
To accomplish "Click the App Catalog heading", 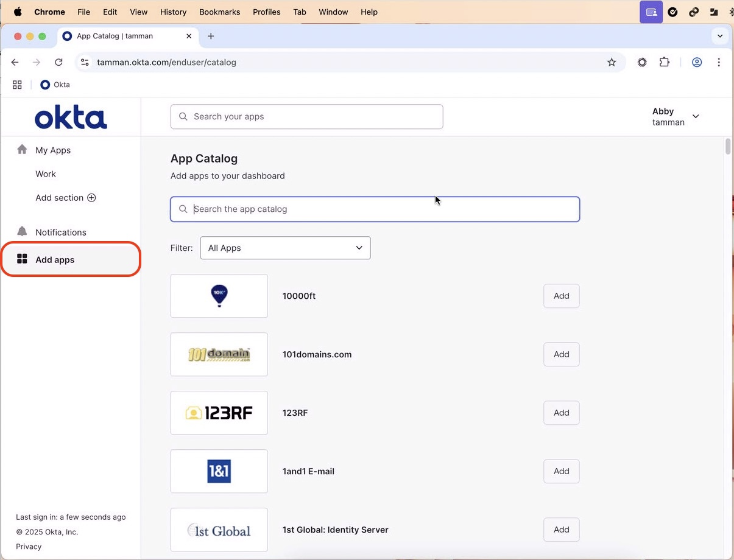I will click(204, 158).
